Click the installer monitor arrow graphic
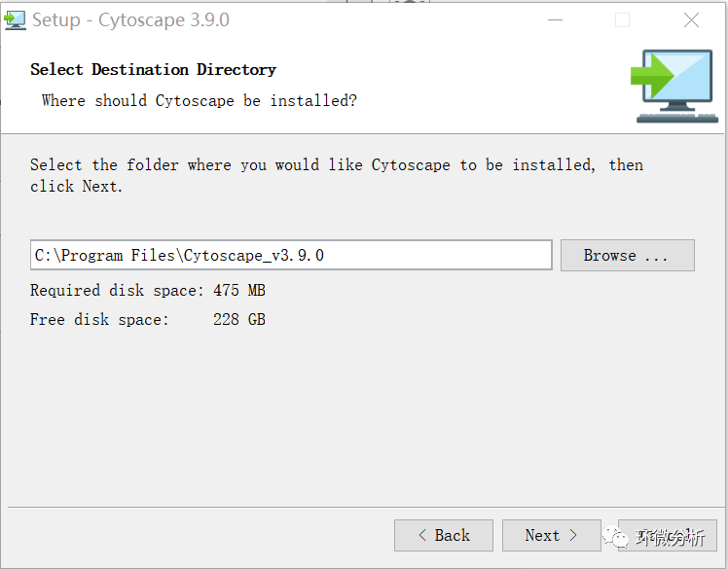This screenshot has width=728, height=569. coord(673,87)
